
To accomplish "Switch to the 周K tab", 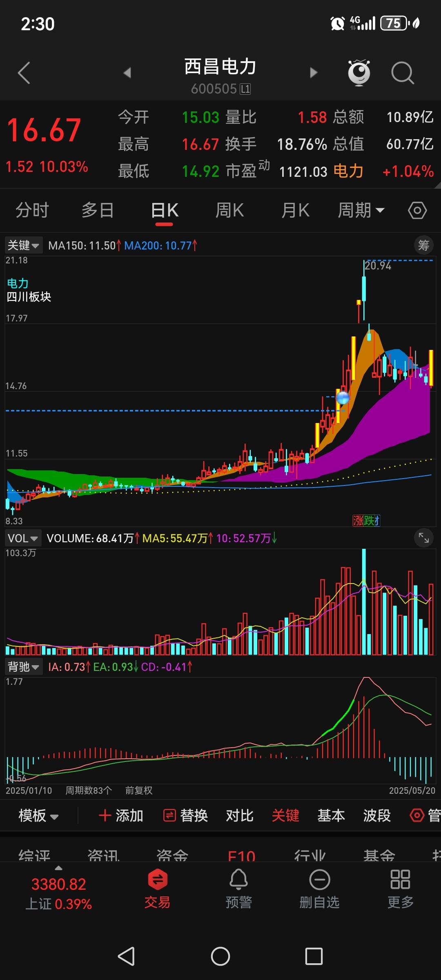I will 229,211.
